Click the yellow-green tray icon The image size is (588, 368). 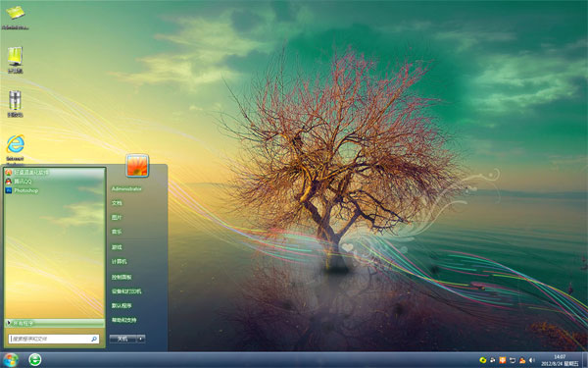click(483, 360)
